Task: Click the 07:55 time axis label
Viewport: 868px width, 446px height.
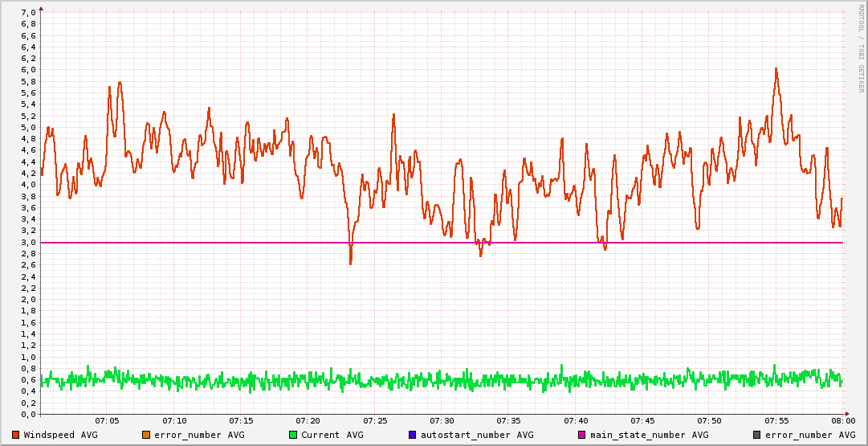Action: click(776, 420)
